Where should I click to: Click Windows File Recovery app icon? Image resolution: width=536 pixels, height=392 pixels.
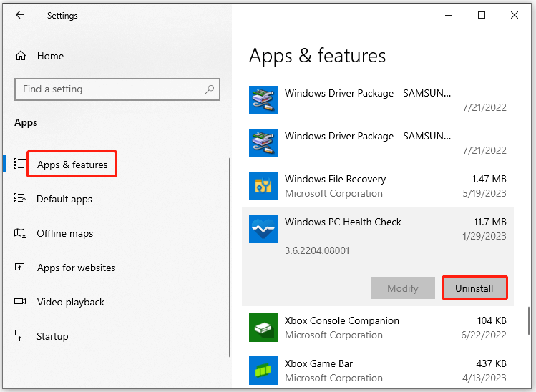[263, 186]
